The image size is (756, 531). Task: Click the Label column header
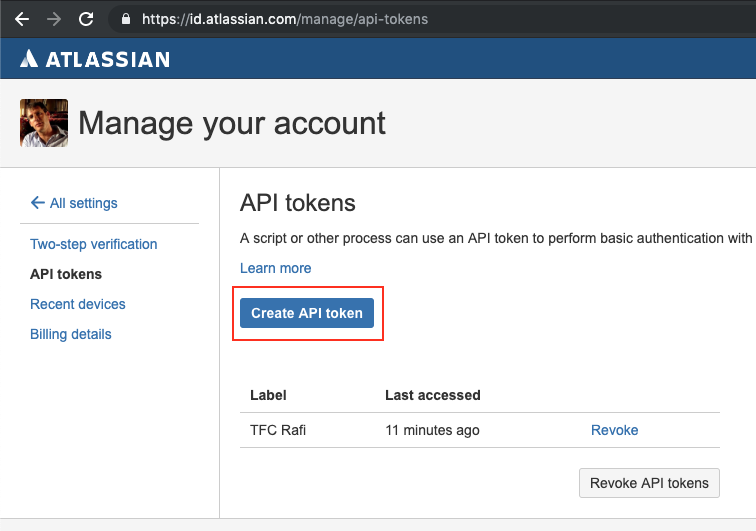click(x=268, y=395)
